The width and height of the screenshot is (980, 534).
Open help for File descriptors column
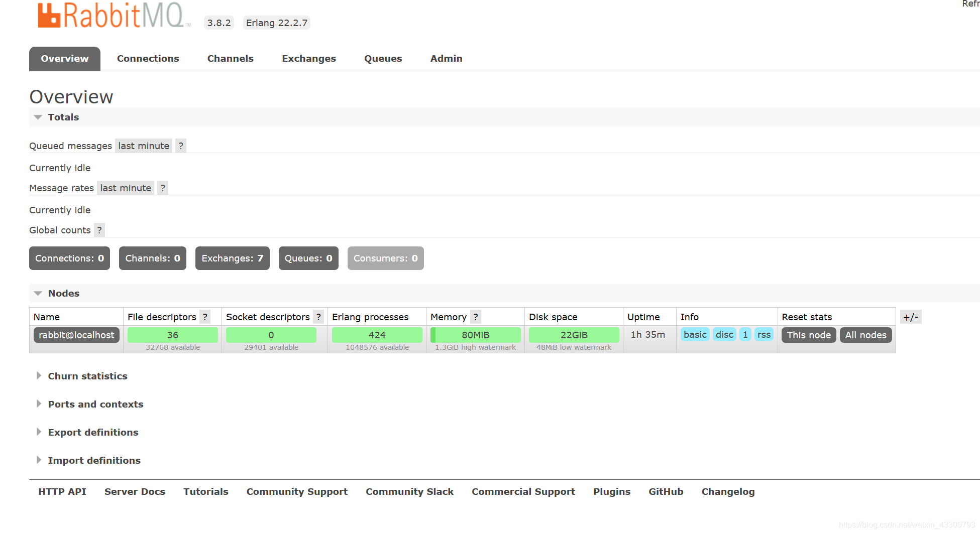tap(205, 317)
